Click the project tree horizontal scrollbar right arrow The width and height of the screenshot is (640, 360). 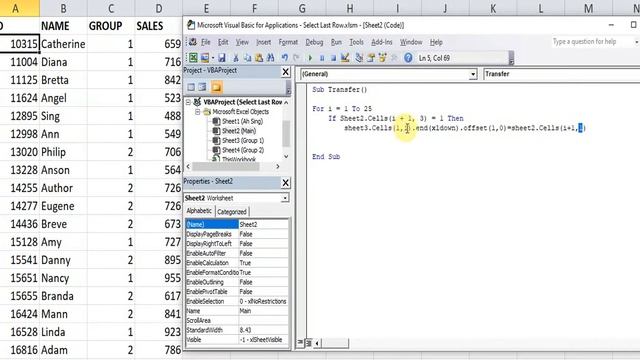click(x=278, y=167)
